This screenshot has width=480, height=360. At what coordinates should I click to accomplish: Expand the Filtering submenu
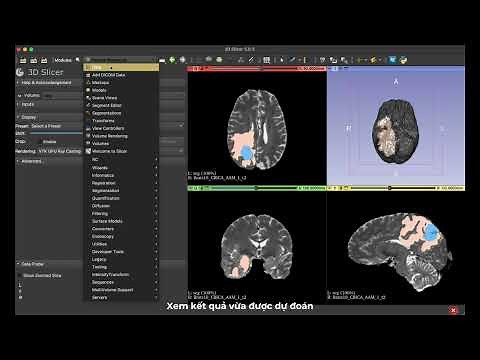click(121, 213)
